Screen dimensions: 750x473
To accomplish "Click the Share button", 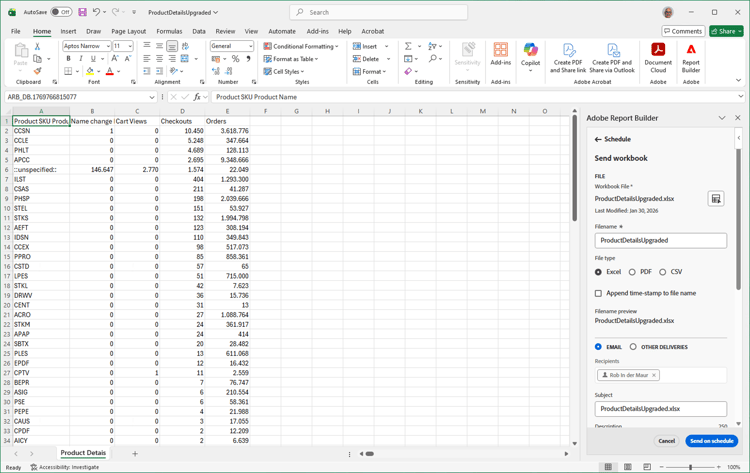I will 726,31.
